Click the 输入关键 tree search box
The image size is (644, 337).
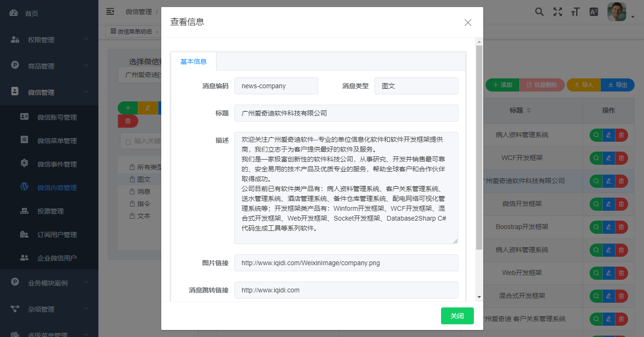click(141, 141)
